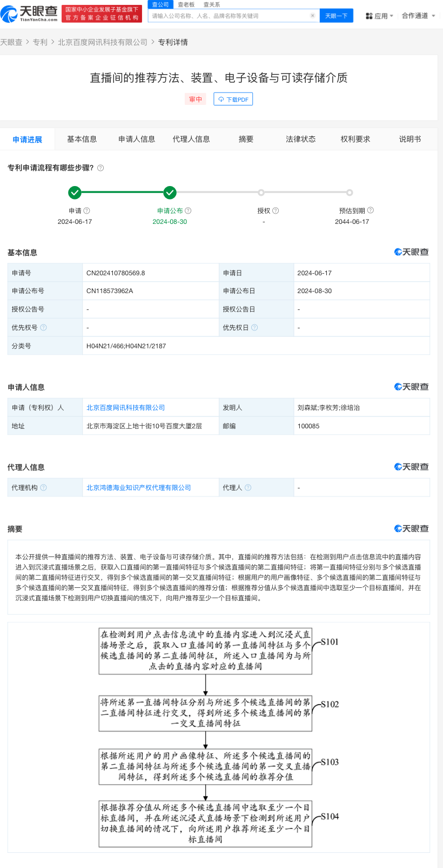
Task: Switch to 说明书 tab
Action: 410,139
